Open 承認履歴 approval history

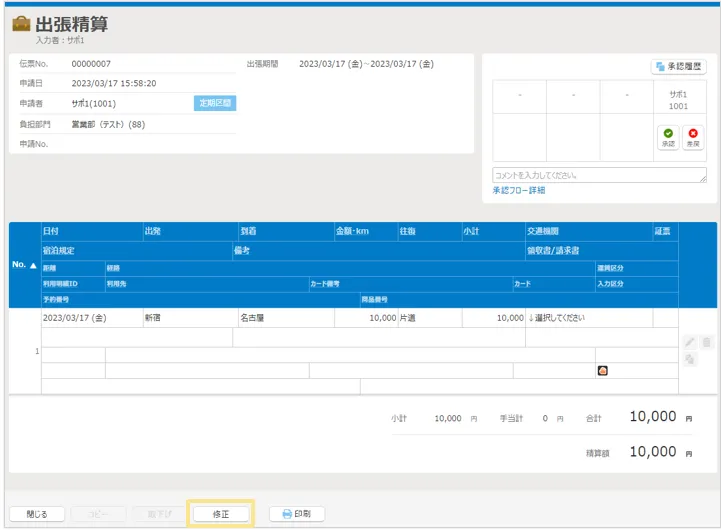pyautogui.click(x=679, y=67)
